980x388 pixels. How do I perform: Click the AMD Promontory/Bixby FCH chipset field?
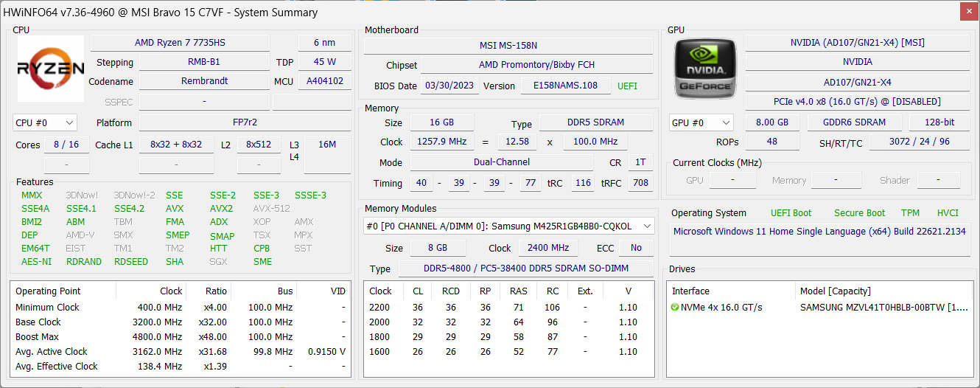click(536, 65)
